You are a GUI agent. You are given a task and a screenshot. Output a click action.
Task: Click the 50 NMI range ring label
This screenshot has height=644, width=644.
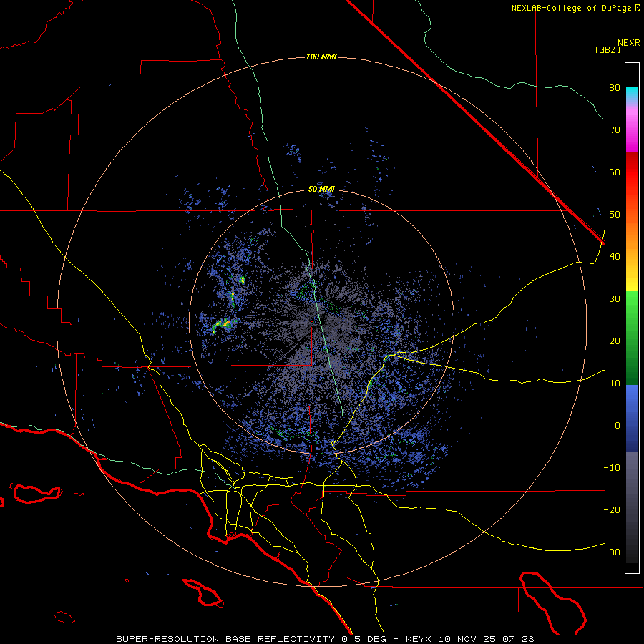click(321, 190)
